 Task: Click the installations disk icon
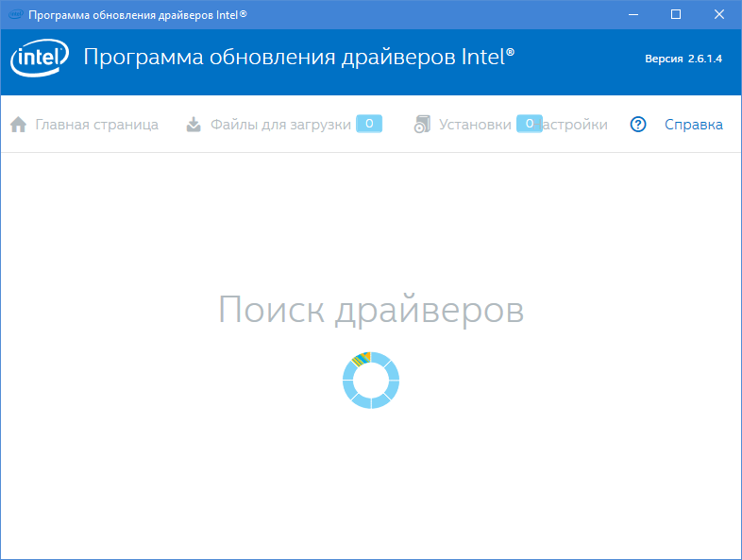pyautogui.click(x=422, y=125)
